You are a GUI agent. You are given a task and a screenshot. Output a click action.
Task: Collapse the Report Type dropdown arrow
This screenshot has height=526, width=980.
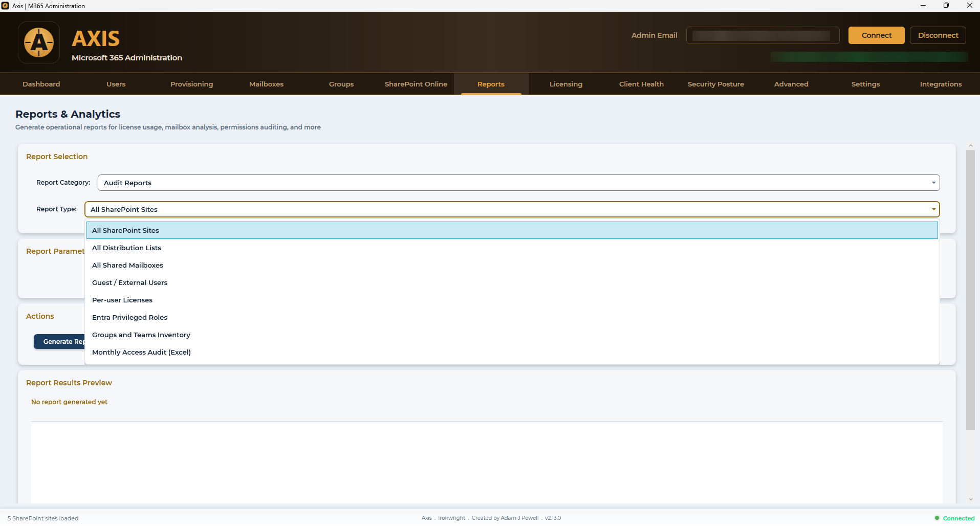[933, 209]
